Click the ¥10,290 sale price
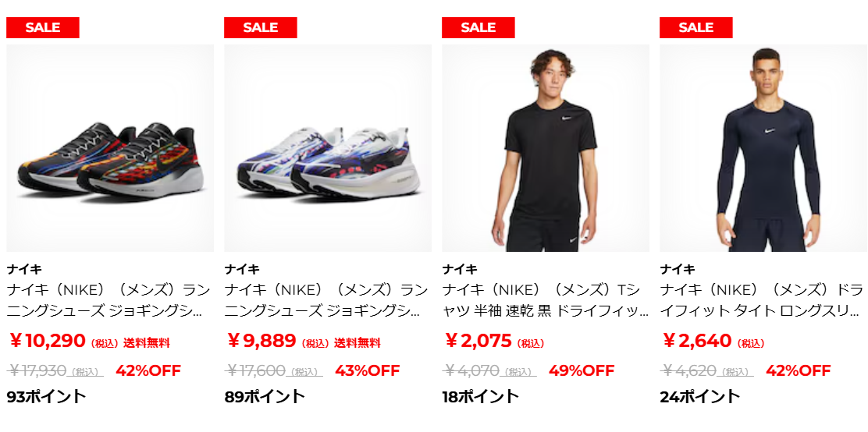 pos(48,342)
